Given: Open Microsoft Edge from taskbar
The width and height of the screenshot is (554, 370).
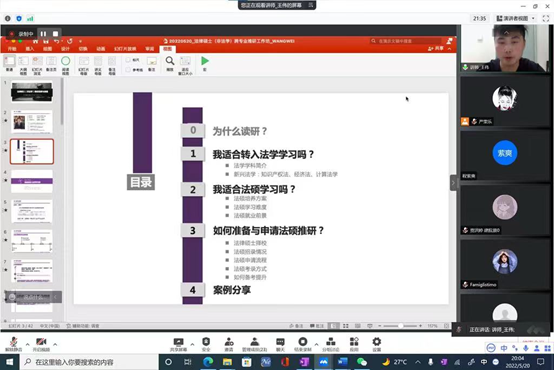Looking at the screenshot, I should 208,362.
